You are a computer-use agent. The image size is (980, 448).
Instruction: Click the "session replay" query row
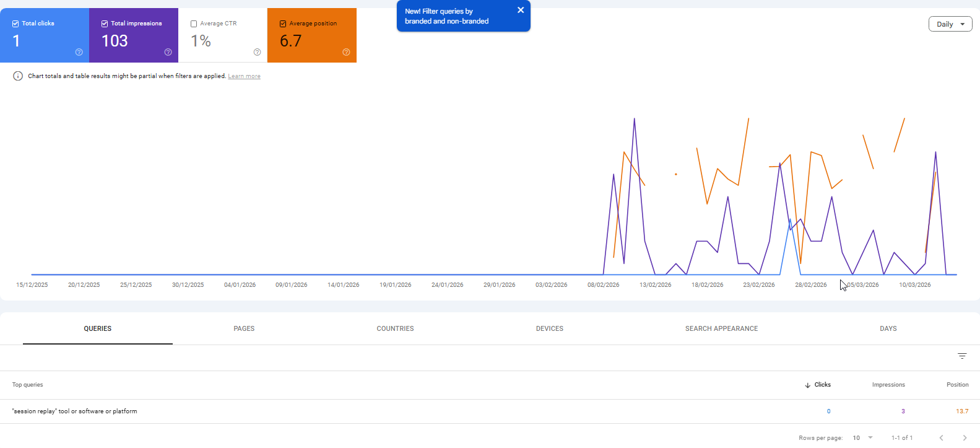coord(75,411)
